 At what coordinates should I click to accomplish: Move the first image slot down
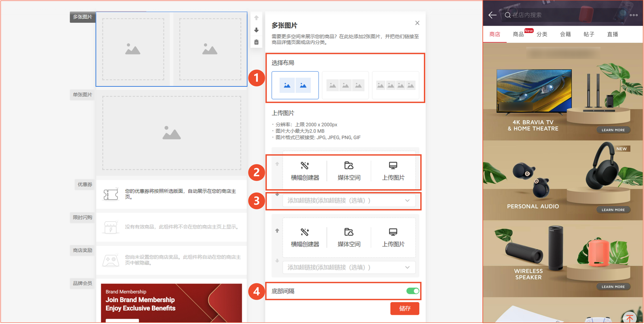[x=277, y=194]
